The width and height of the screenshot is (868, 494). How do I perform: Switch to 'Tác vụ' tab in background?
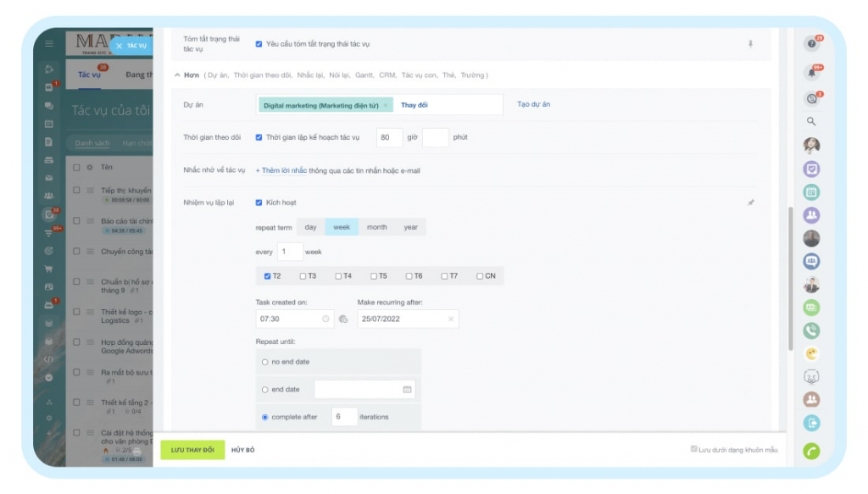coord(89,75)
